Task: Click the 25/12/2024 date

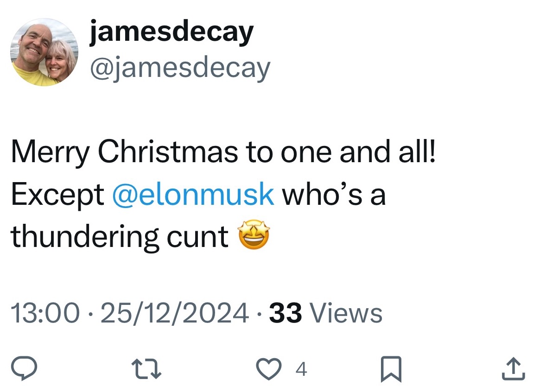Action: click(175, 313)
